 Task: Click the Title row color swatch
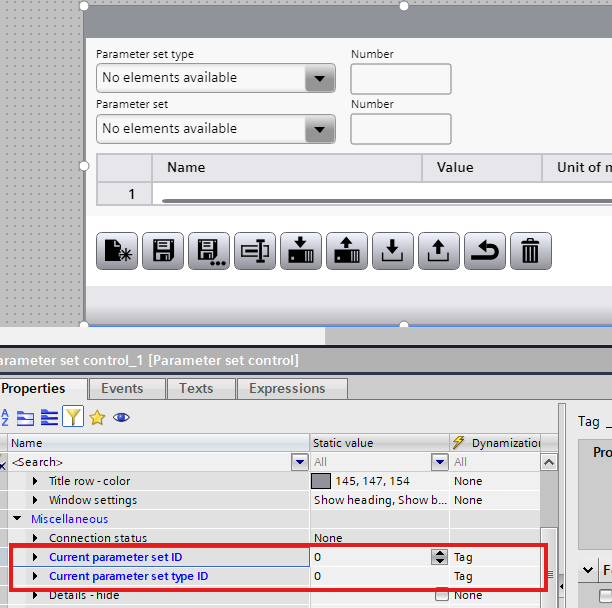click(x=321, y=481)
